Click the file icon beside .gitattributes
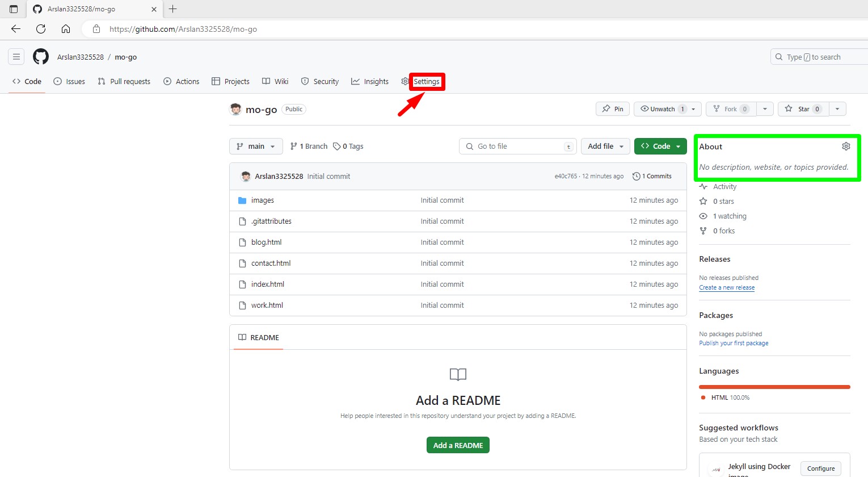Viewport: 868px width, 477px height. pyautogui.click(x=242, y=221)
